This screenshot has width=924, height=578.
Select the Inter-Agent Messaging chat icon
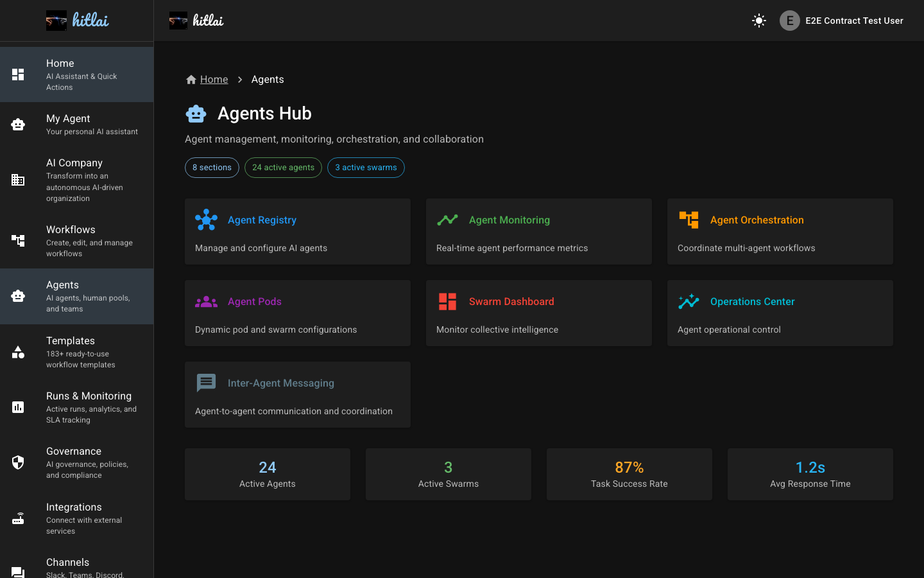(x=206, y=383)
